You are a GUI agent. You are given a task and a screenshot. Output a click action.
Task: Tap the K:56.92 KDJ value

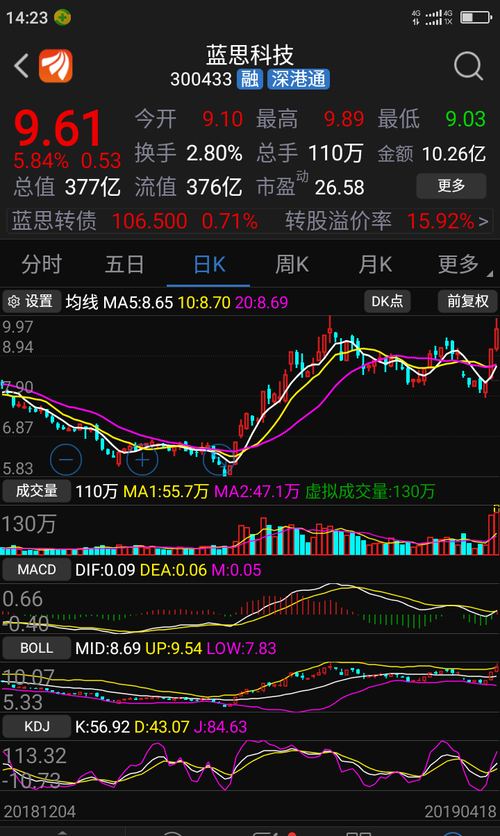(x=102, y=727)
